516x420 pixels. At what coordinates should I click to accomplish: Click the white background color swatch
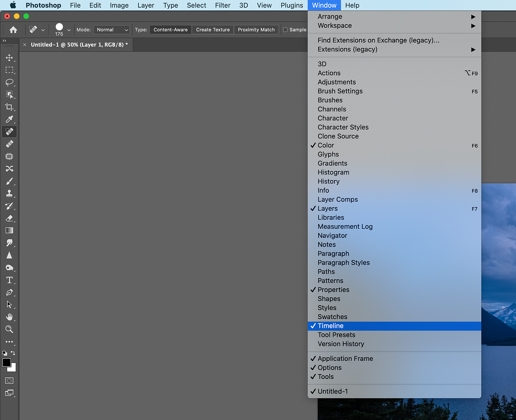tap(13, 369)
